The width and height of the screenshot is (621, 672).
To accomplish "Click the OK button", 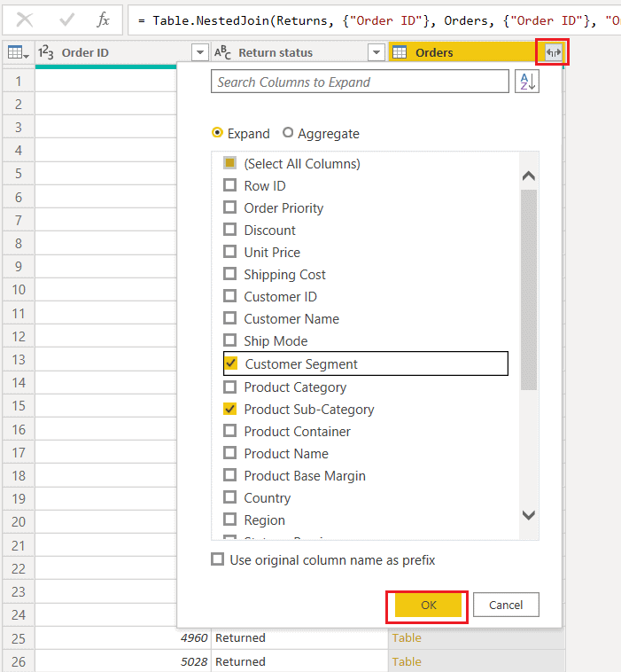I will click(428, 605).
